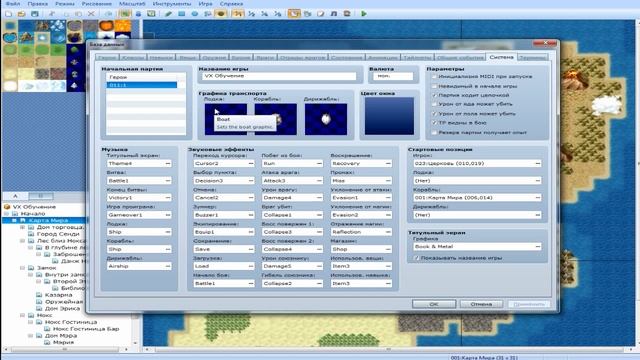Toggle 'Невидимый в начале игры' checkbox

tap(434, 86)
